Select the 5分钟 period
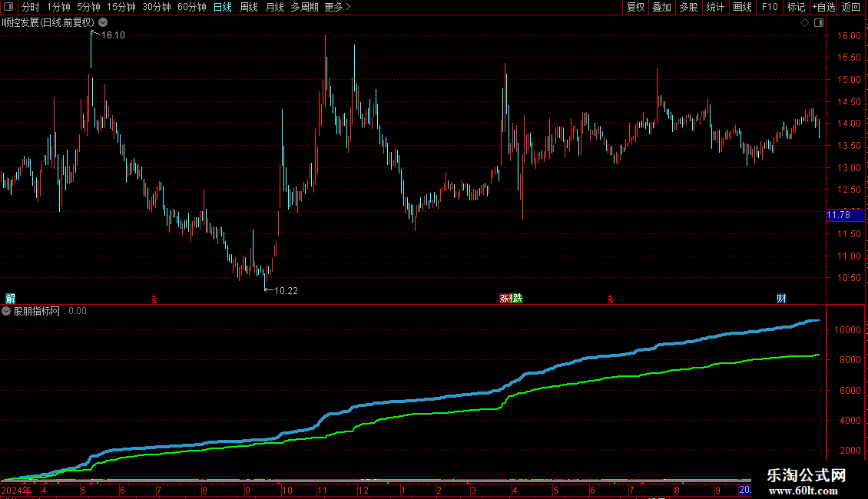The width and height of the screenshot is (868, 499). 88,7
